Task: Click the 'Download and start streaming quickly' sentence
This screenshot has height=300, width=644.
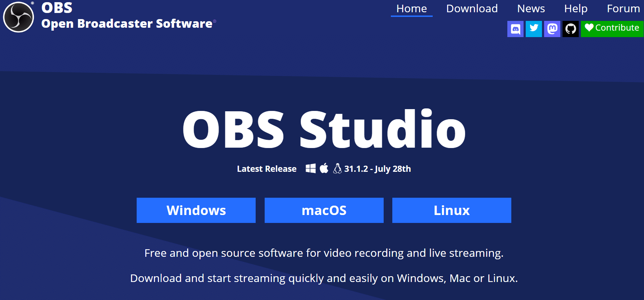Action: click(324, 278)
